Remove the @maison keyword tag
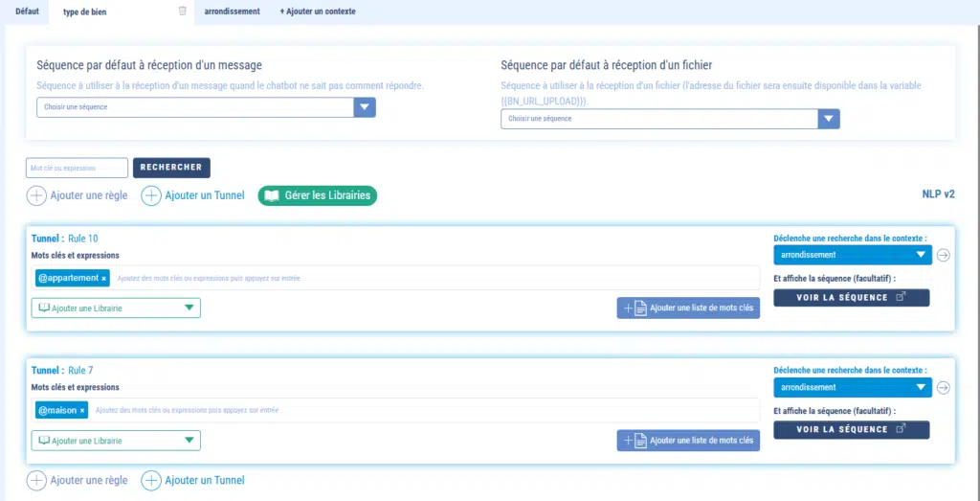Viewport: 980px width, 501px height. [82, 410]
